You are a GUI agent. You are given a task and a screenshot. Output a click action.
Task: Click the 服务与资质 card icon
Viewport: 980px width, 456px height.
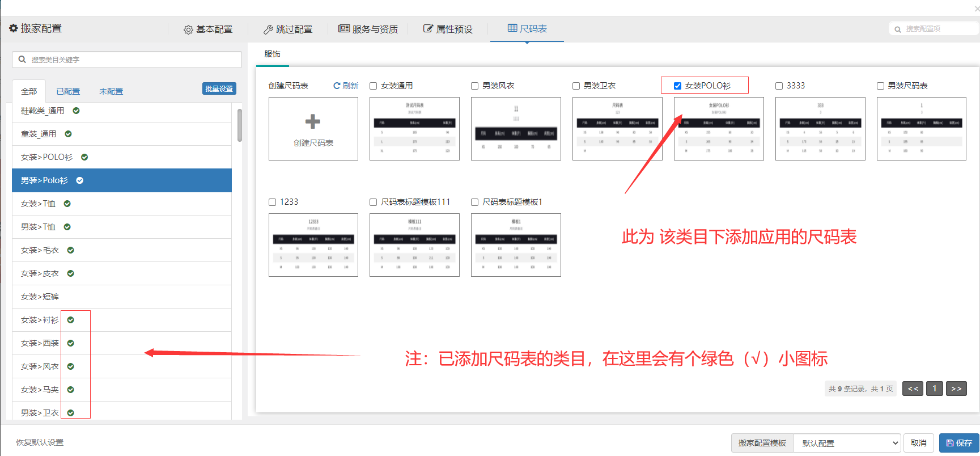click(343, 29)
